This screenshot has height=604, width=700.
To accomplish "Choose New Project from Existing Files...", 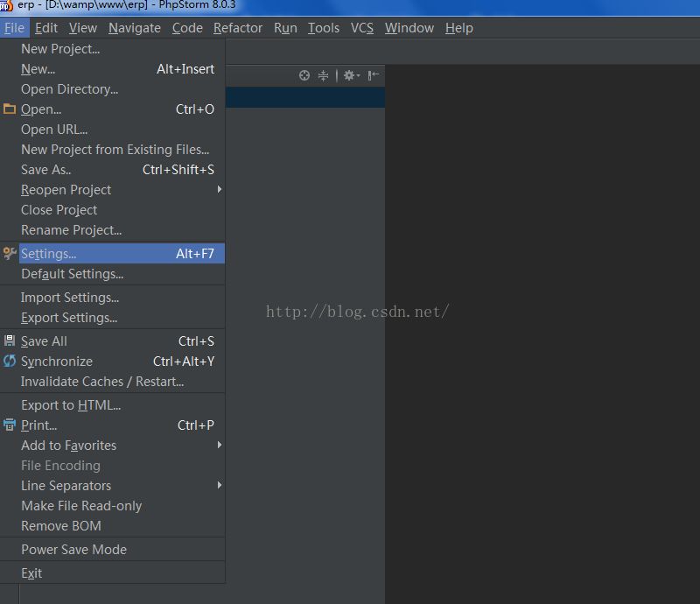I will pos(113,149).
